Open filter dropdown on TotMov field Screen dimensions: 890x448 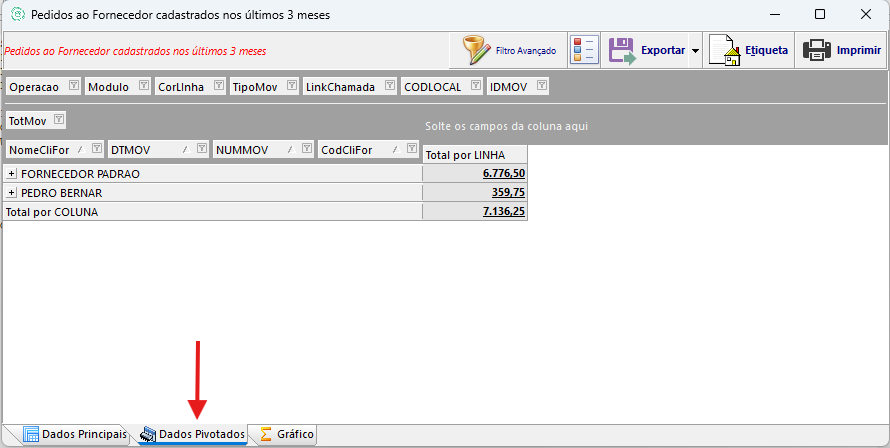(59, 120)
